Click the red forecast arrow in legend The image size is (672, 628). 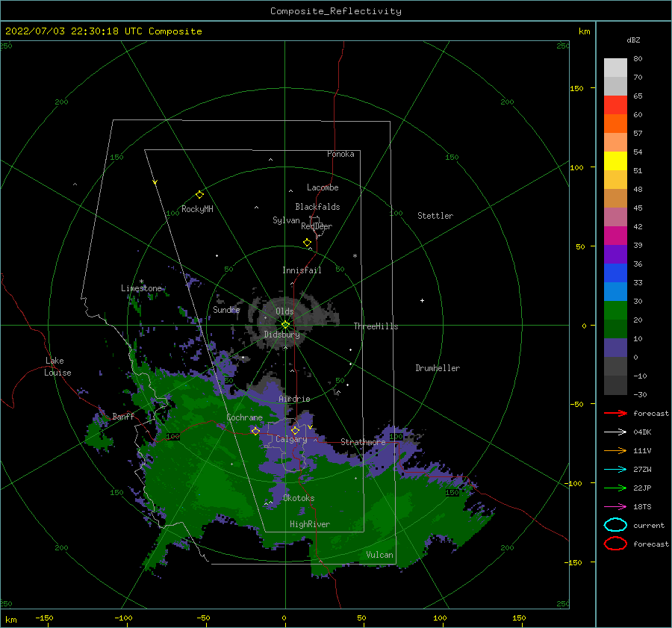click(615, 413)
